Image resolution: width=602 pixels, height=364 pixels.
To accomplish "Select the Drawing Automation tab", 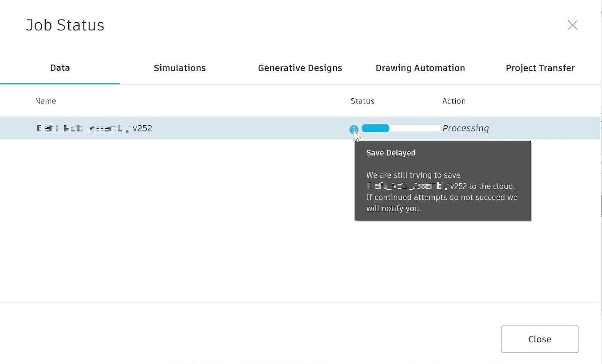I will 420,68.
